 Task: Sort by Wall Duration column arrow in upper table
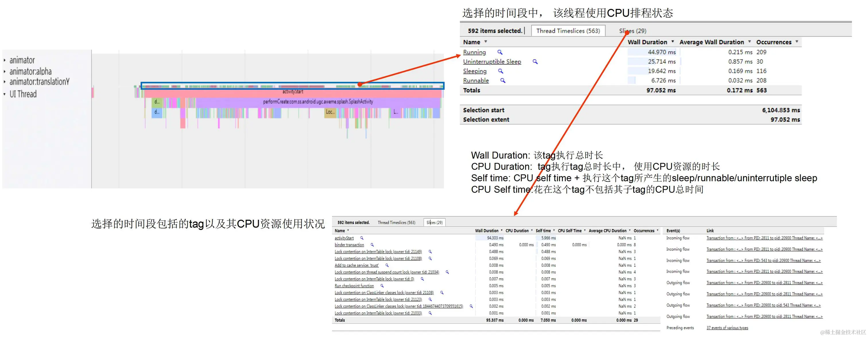click(x=673, y=42)
